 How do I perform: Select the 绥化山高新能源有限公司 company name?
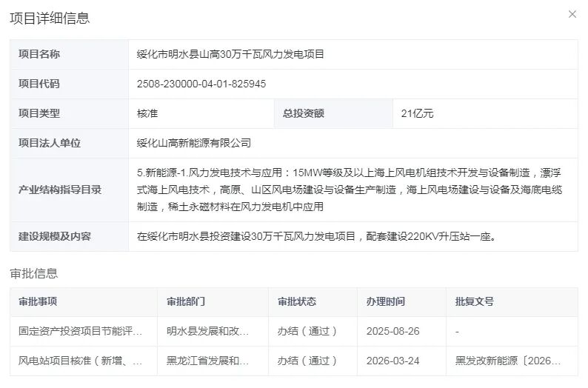[194, 143]
